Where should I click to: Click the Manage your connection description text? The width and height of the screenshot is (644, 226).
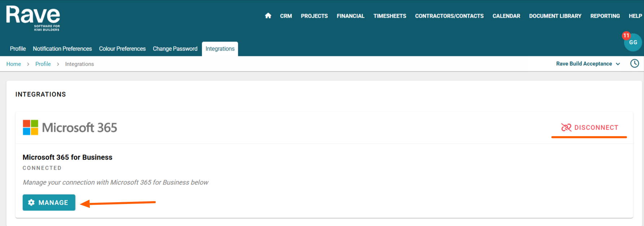(x=115, y=182)
